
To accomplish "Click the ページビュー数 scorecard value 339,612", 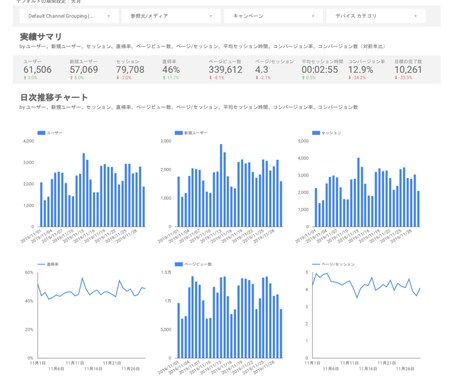I will 225,70.
